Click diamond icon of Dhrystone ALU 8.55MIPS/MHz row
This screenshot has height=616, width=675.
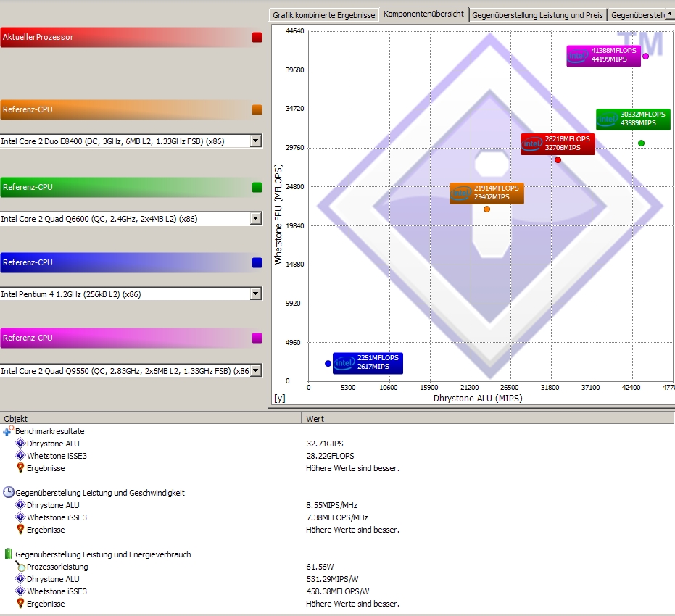pos(20,504)
